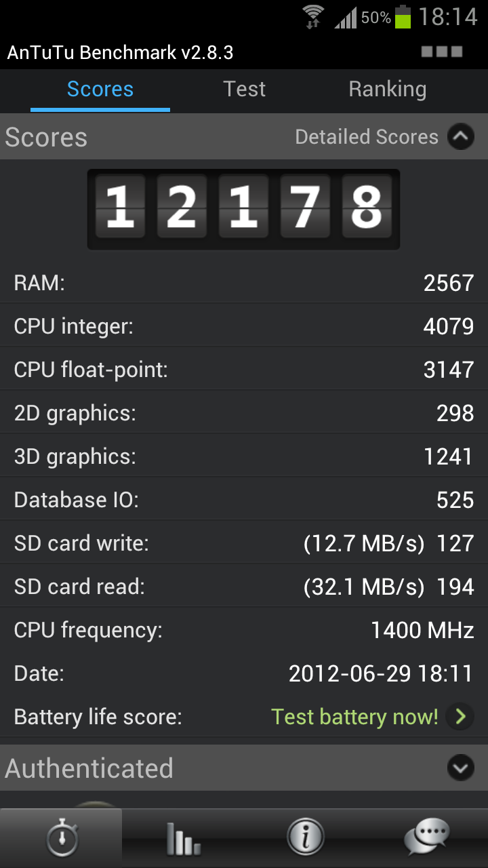Tap the green arrow beside Test battery now
The height and width of the screenshot is (868, 488).
tap(461, 716)
